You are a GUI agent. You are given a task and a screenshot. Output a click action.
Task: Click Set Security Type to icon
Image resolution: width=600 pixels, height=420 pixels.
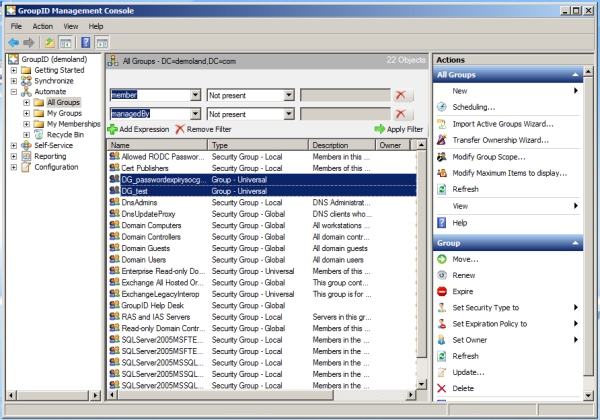coord(442,308)
